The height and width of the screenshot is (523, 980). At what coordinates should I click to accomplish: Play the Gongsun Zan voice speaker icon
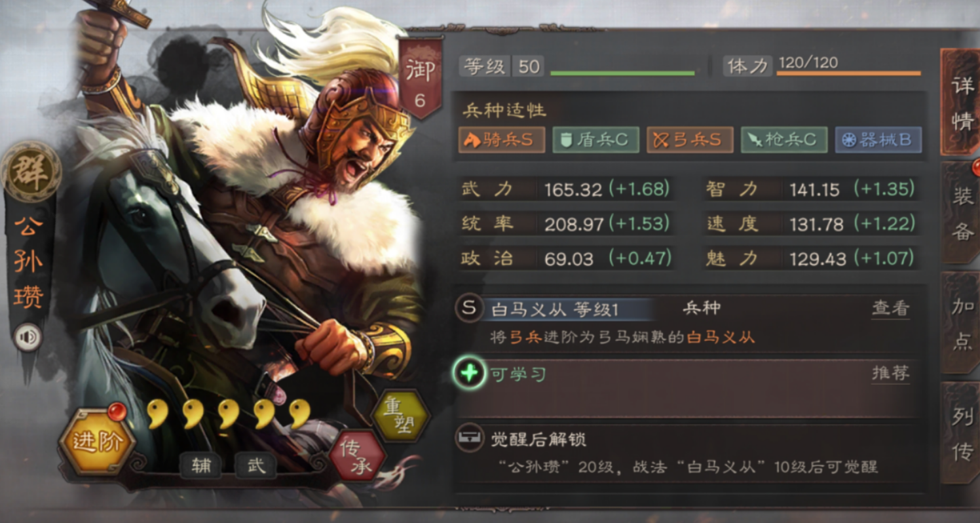click(28, 338)
